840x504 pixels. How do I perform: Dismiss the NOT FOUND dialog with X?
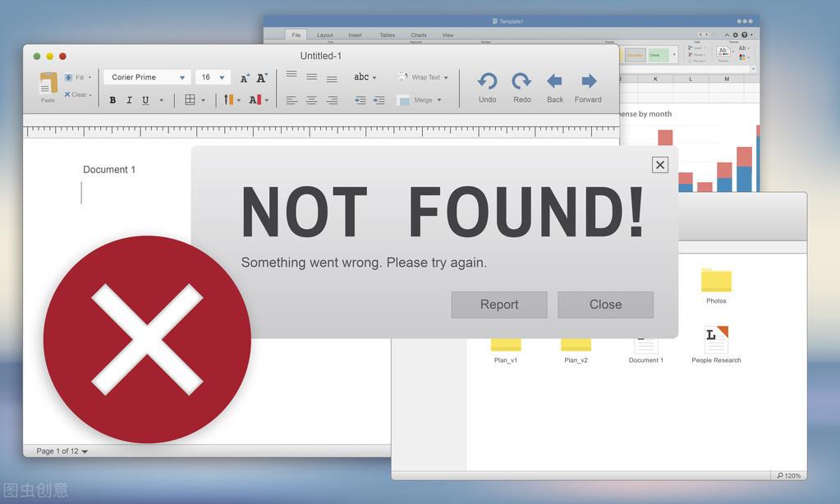click(660, 165)
